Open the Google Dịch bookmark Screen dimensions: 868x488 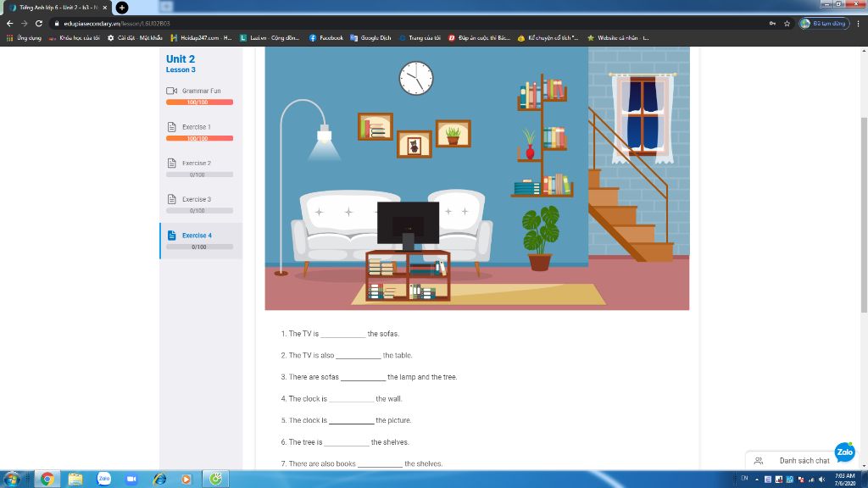tap(370, 37)
